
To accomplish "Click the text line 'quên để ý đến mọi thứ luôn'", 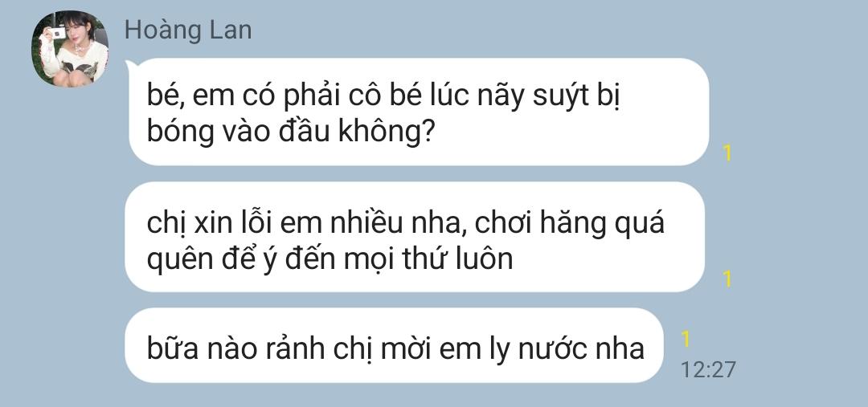I will pos(330,258).
